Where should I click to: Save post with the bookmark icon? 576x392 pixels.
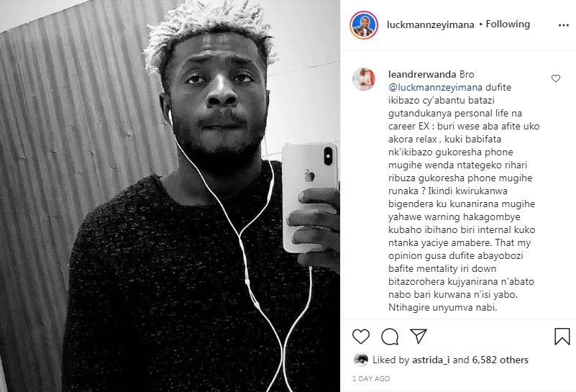[562, 336]
